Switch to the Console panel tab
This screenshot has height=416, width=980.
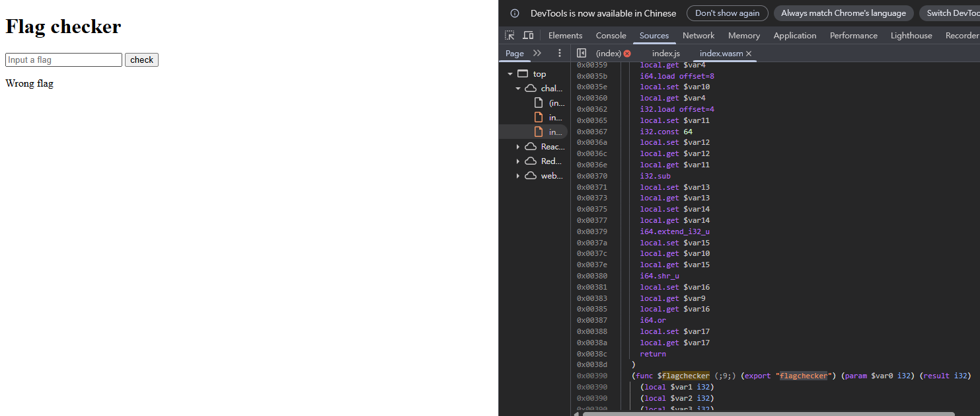click(611, 36)
